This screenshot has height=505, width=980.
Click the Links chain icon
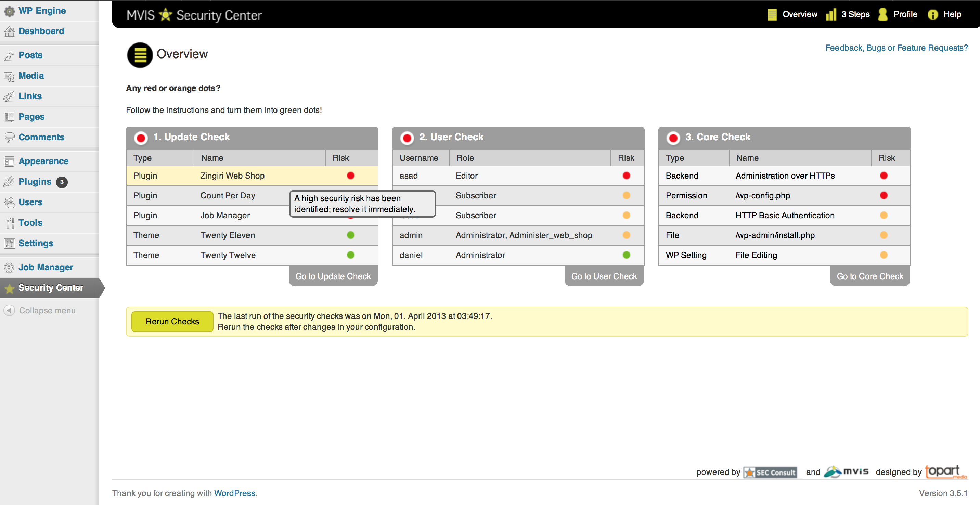click(9, 96)
